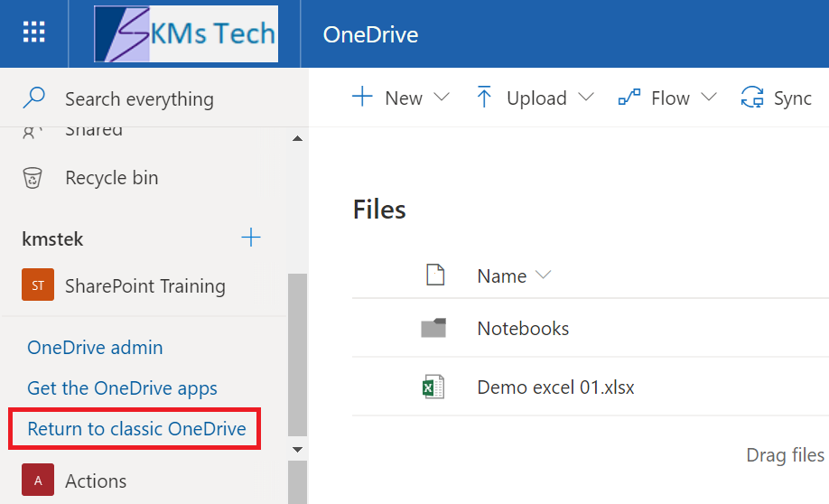This screenshot has width=829, height=504.
Task: Expand the New dropdown chevron
Action: coord(442,98)
